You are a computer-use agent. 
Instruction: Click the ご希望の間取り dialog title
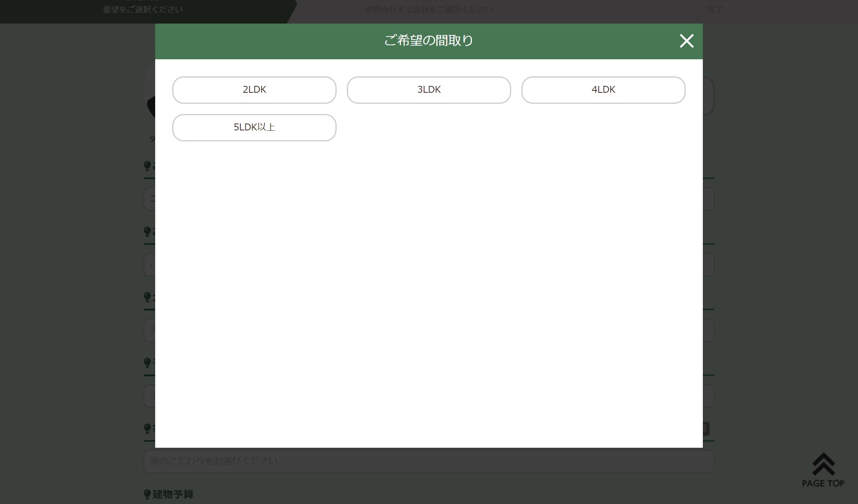(x=429, y=40)
